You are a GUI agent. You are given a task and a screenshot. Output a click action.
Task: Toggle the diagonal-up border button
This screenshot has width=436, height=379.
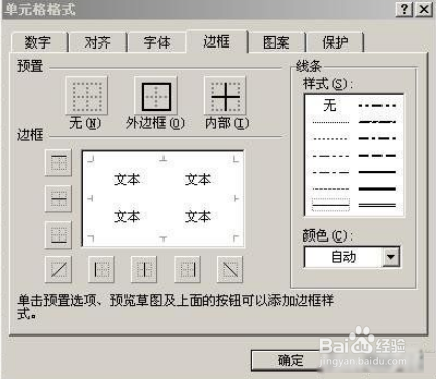pyautogui.click(x=58, y=269)
